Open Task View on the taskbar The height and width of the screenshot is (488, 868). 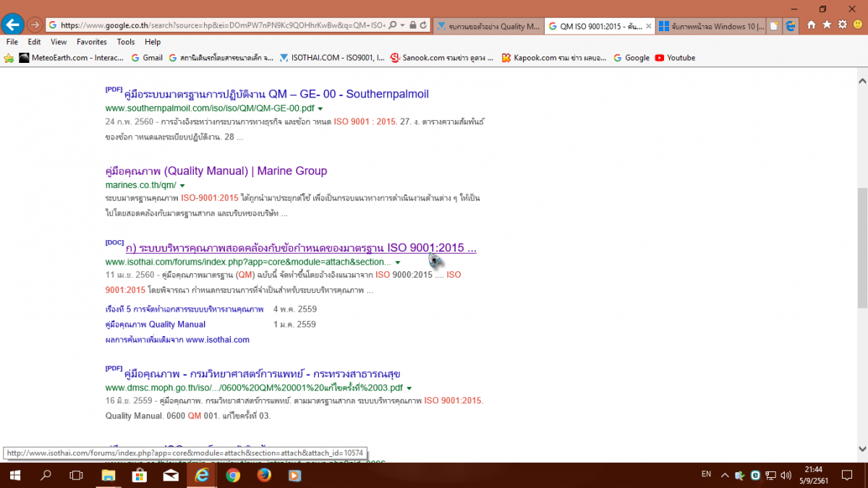pos(76,475)
